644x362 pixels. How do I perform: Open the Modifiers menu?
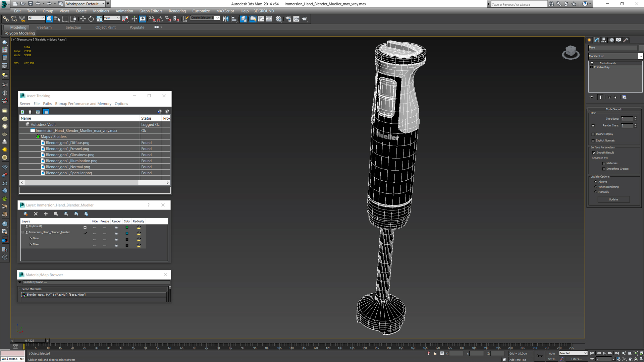click(101, 11)
